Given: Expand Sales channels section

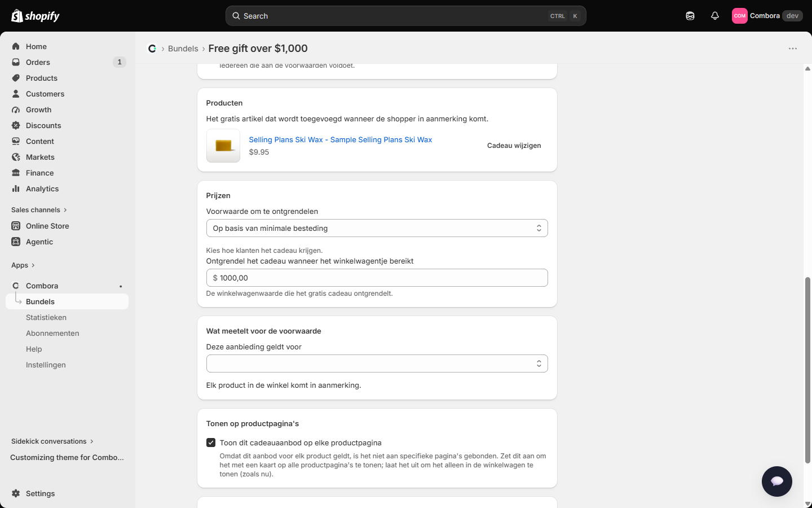Looking at the screenshot, I should tap(39, 210).
